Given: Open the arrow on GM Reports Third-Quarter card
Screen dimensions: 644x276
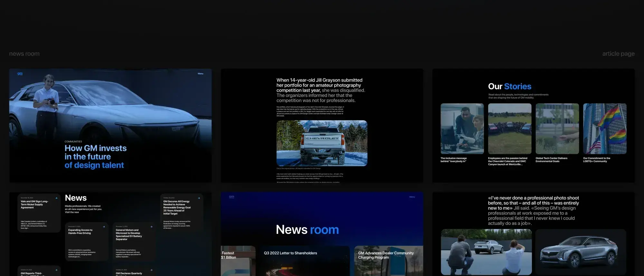Looking at the screenshot, I should tap(56, 270).
